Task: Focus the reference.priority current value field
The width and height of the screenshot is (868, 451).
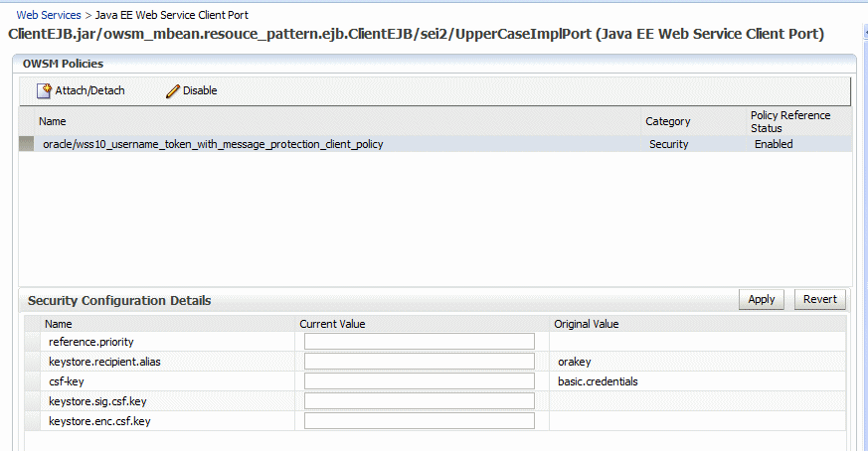Action: coord(419,342)
